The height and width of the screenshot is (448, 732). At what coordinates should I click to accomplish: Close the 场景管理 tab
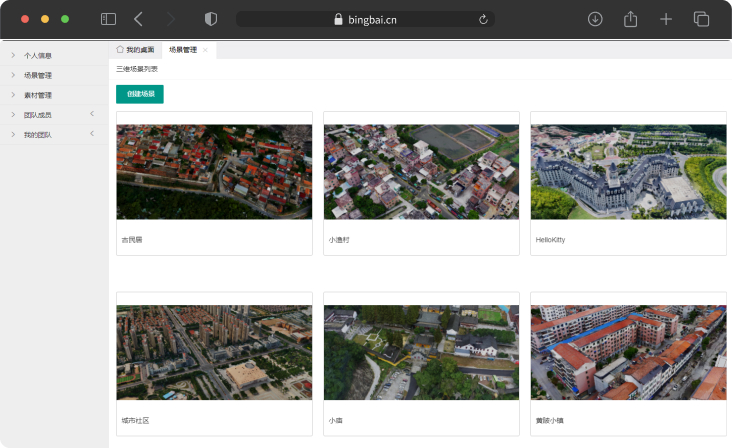pos(205,50)
